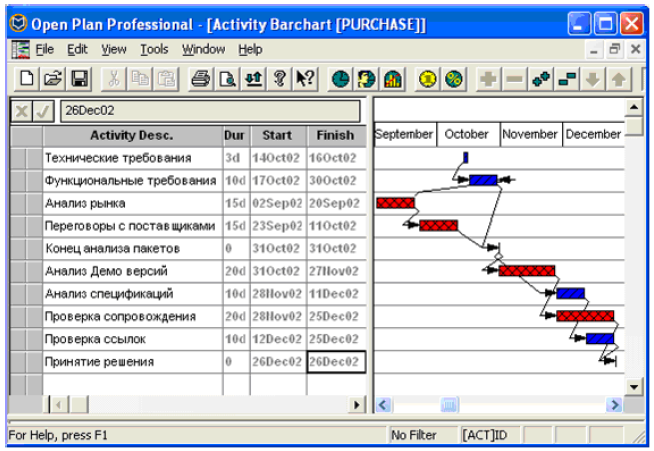The height and width of the screenshot is (451, 654).
Task: Open Print Preview from the toolbar
Action: (x=227, y=79)
